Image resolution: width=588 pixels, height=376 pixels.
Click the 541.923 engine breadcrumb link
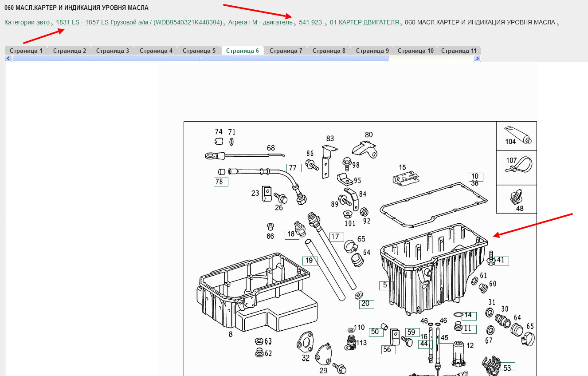(x=310, y=22)
